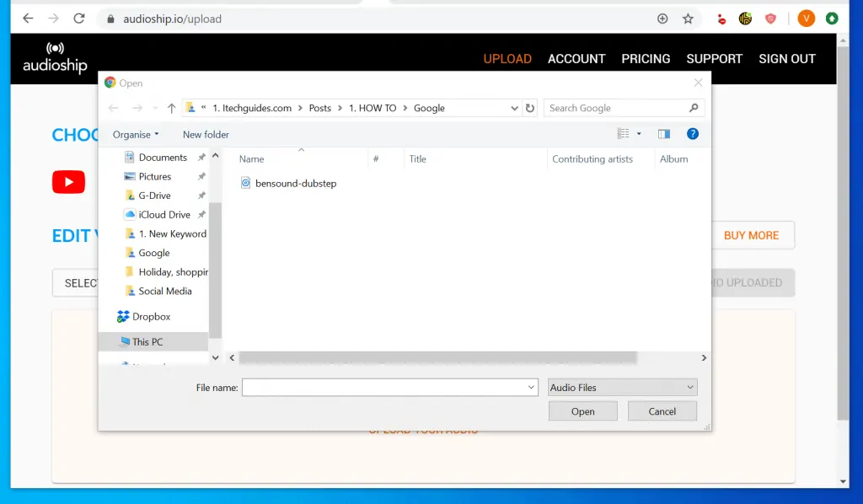Select iCloud Drive in the sidebar

coord(164,215)
